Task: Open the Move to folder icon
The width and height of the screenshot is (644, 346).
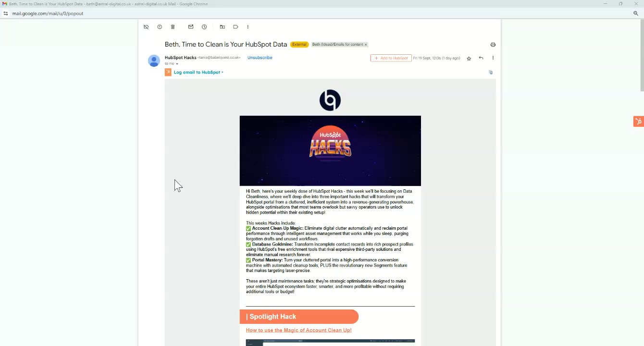Action: 222,27
